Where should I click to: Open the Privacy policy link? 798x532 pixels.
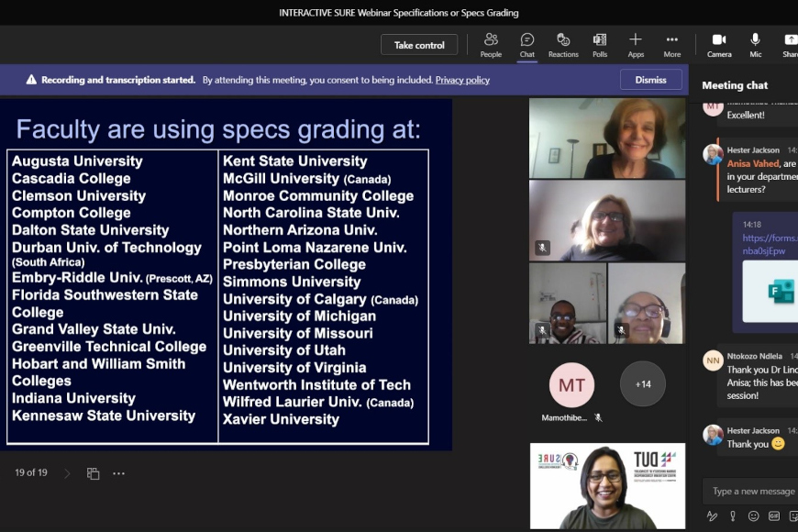tap(462, 80)
